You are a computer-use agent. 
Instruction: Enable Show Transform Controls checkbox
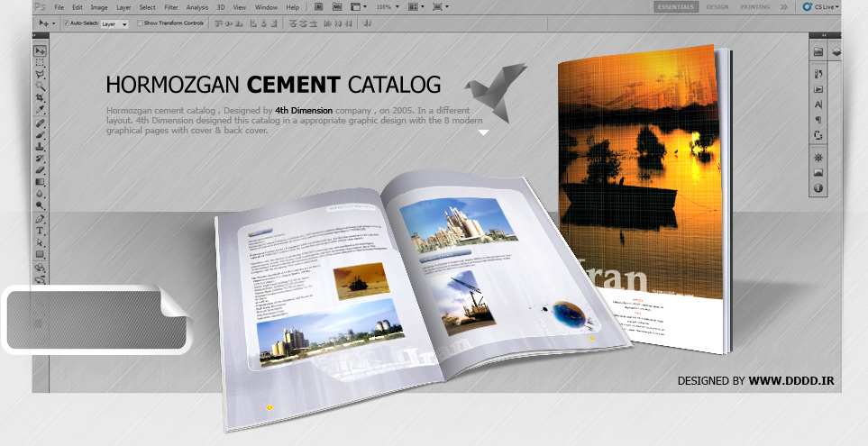click(140, 23)
